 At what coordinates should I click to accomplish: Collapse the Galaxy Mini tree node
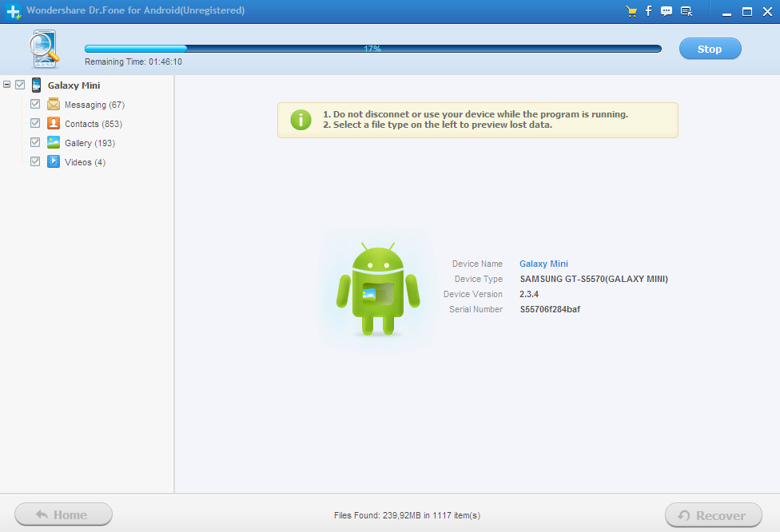(7, 85)
